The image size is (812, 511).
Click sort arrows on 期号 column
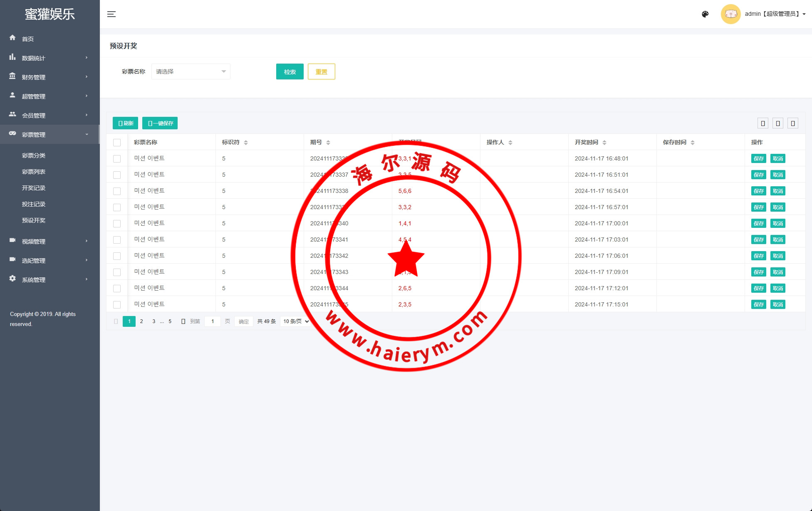click(x=328, y=143)
